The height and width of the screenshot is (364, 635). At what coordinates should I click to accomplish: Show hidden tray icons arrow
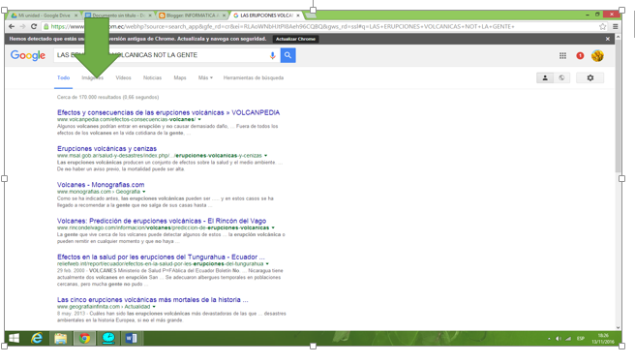tap(549, 339)
